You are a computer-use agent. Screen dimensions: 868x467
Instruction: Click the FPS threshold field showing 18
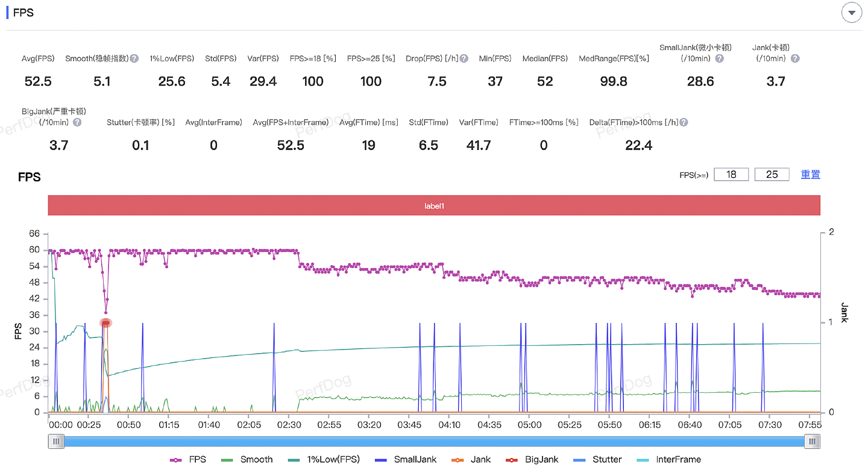tap(731, 175)
